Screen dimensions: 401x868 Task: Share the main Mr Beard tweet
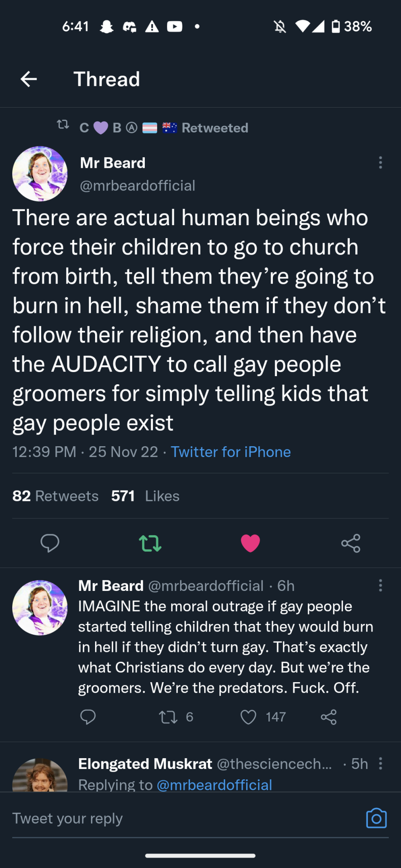click(x=351, y=543)
